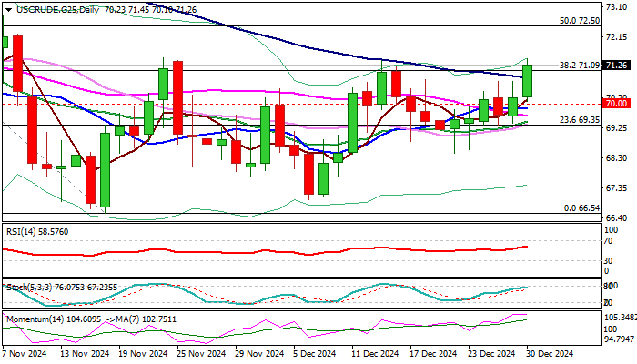
Task: Click the 72.15 price scale value
Action: tap(616, 37)
